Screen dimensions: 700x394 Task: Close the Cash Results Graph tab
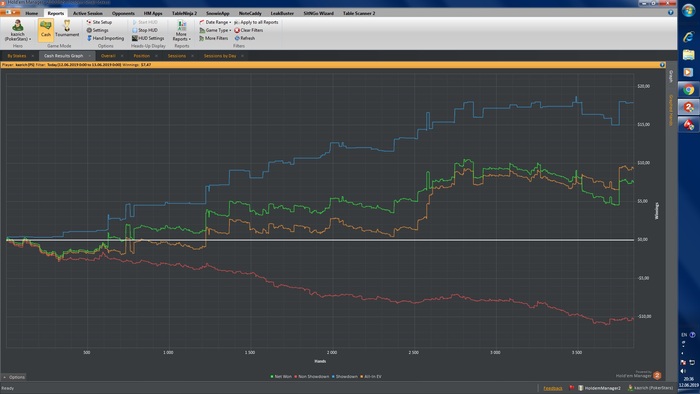[89, 56]
